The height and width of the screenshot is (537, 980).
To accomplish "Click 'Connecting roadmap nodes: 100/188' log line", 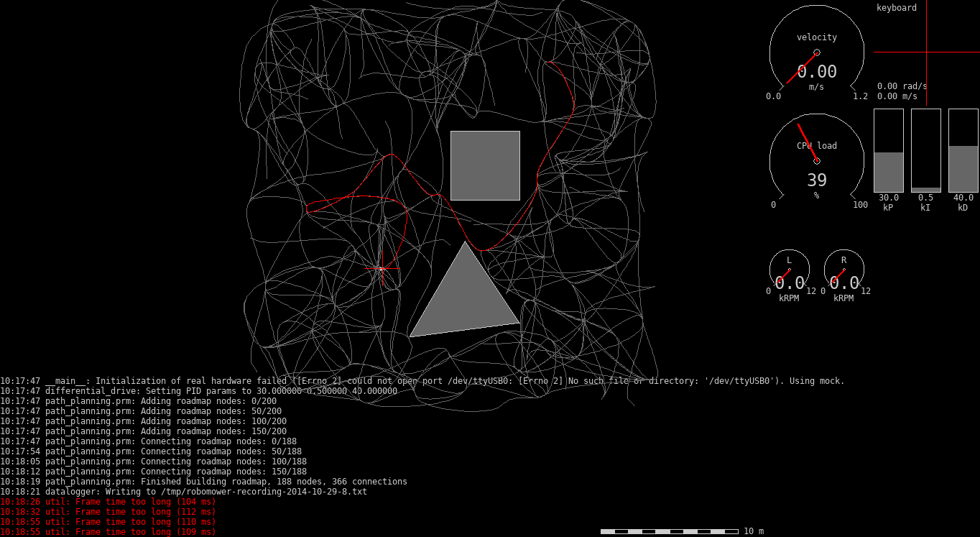I will point(153,462).
